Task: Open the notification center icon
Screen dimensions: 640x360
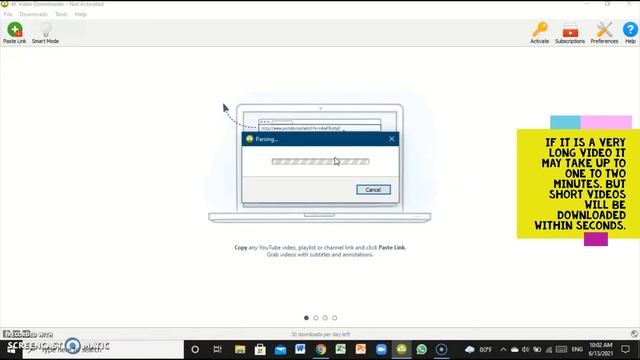Action: [x=626, y=349]
